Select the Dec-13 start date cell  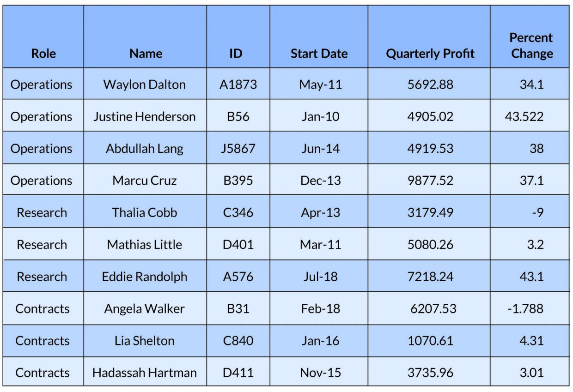click(x=319, y=180)
